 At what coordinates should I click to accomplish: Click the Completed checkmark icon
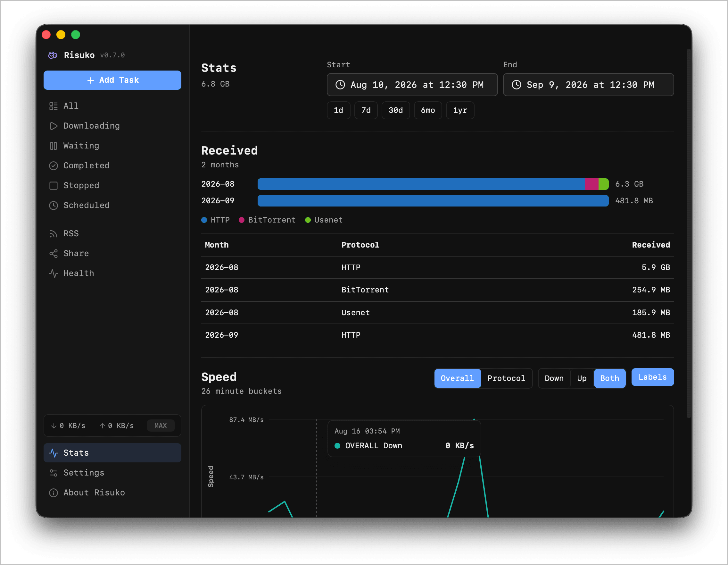click(x=53, y=166)
